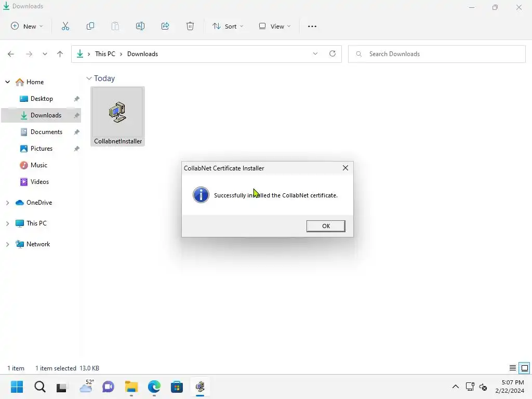Open the Sort options dropdown
Viewport: 532px width, 399px height.
click(x=228, y=26)
